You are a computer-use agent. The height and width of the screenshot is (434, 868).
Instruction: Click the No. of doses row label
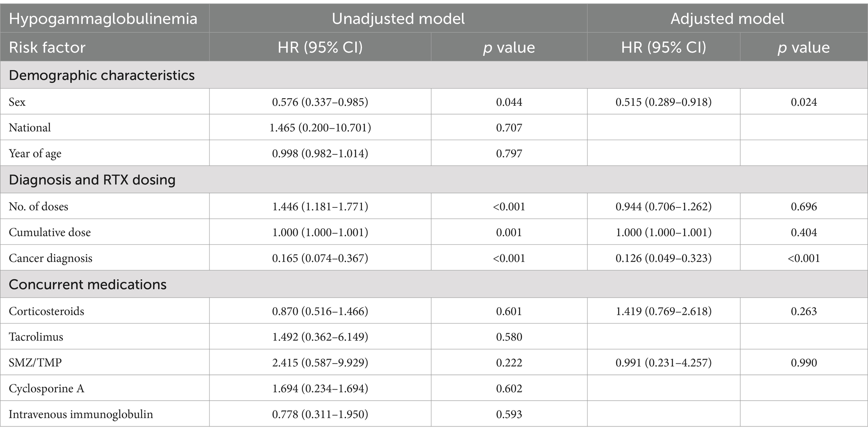pos(38,207)
